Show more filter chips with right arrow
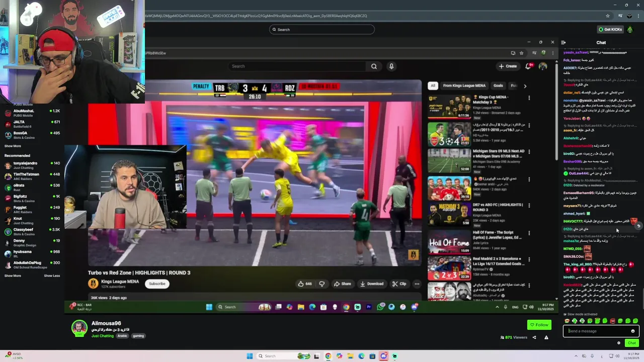The height and width of the screenshot is (362, 644). point(525,86)
